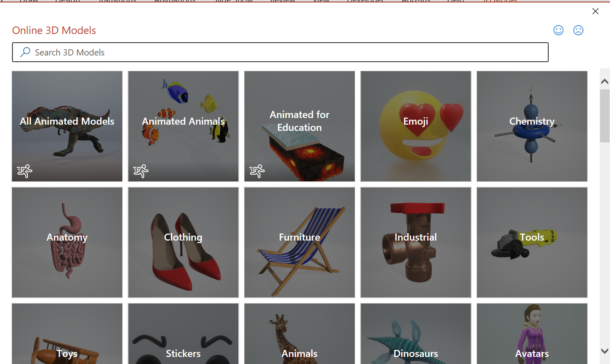Select the Clothing category with red heels

click(x=183, y=242)
